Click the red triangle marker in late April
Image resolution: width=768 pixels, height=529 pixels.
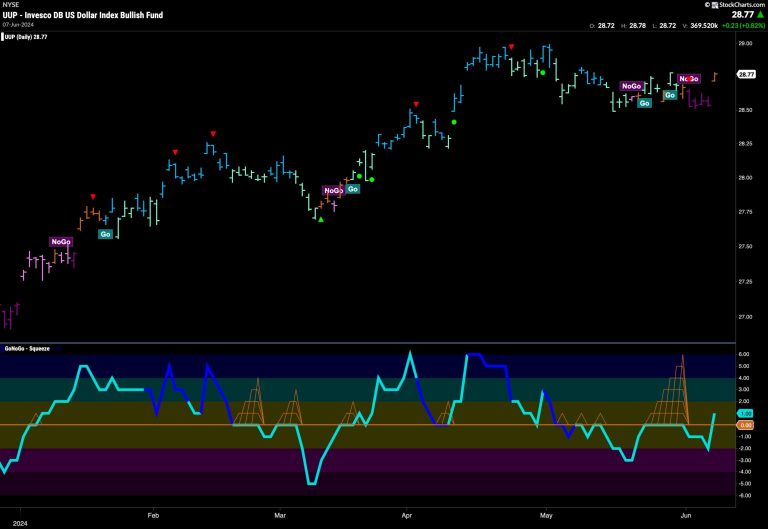tap(511, 47)
